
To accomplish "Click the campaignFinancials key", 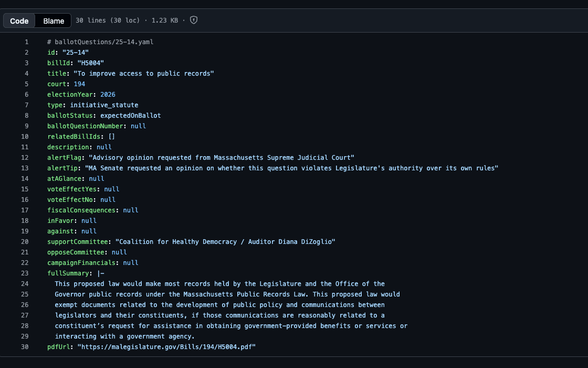I will pos(81,263).
